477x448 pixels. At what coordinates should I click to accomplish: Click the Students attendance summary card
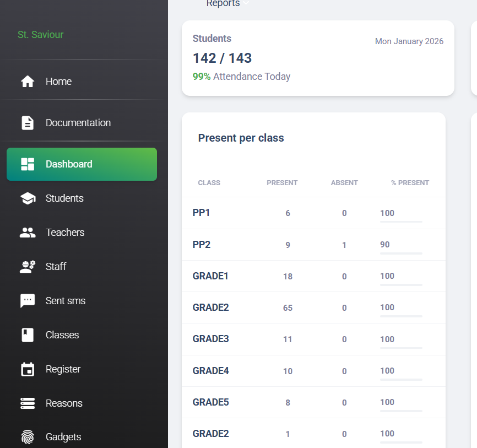[318, 58]
